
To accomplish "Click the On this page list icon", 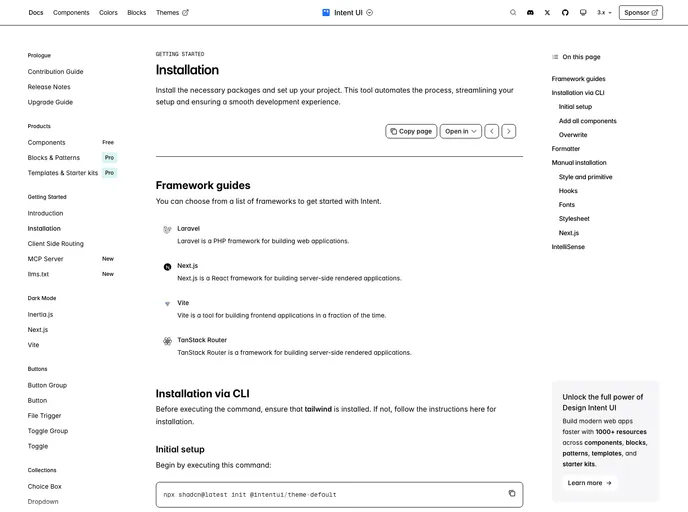I will pos(555,57).
